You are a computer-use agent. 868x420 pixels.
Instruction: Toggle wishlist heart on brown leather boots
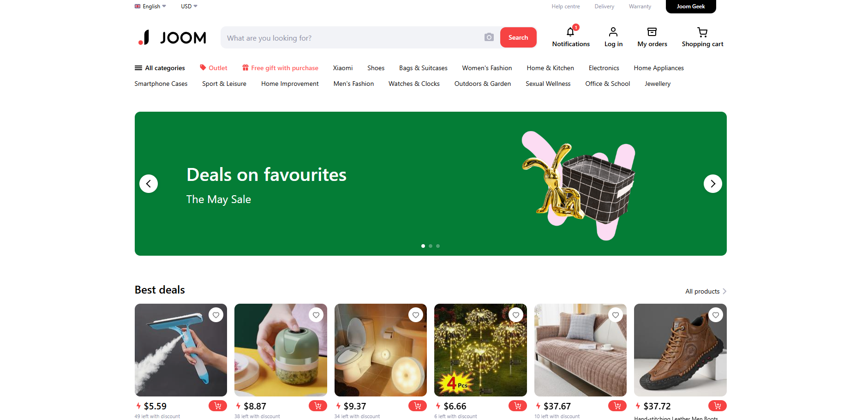coord(716,315)
